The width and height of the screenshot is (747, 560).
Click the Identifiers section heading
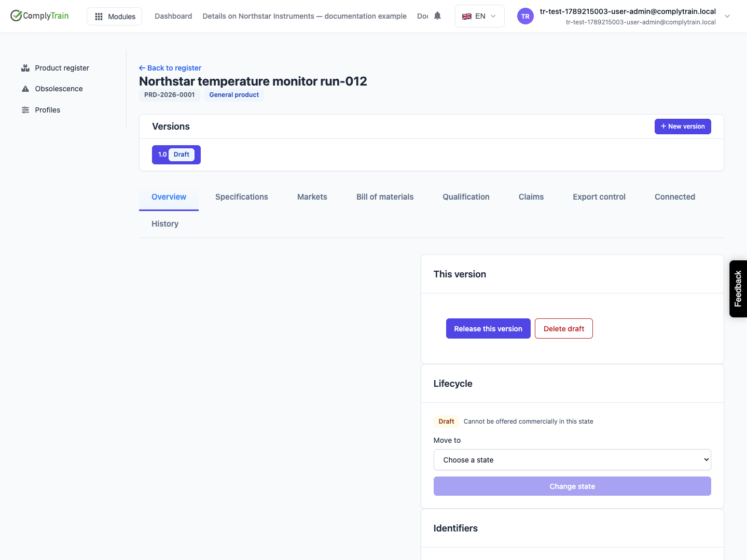(455, 528)
